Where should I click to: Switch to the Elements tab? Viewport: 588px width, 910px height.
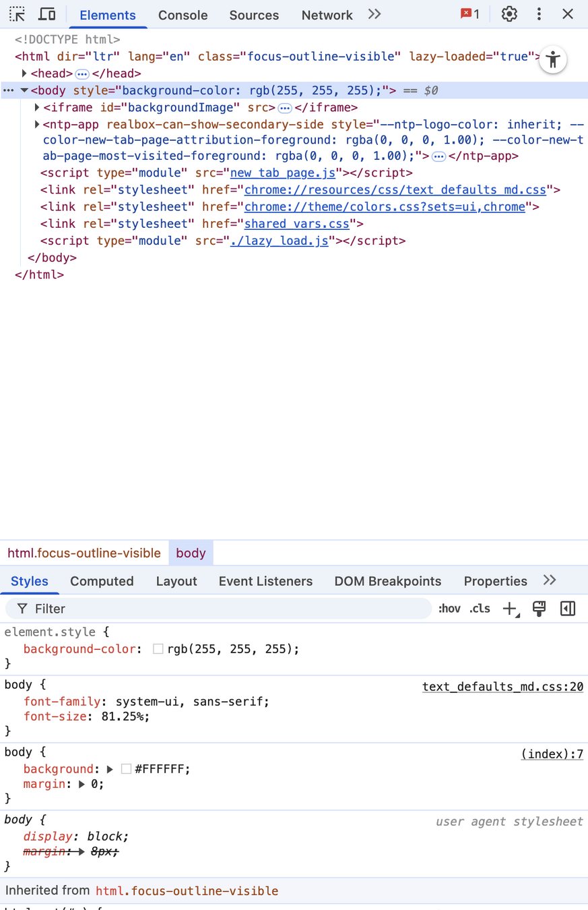108,15
